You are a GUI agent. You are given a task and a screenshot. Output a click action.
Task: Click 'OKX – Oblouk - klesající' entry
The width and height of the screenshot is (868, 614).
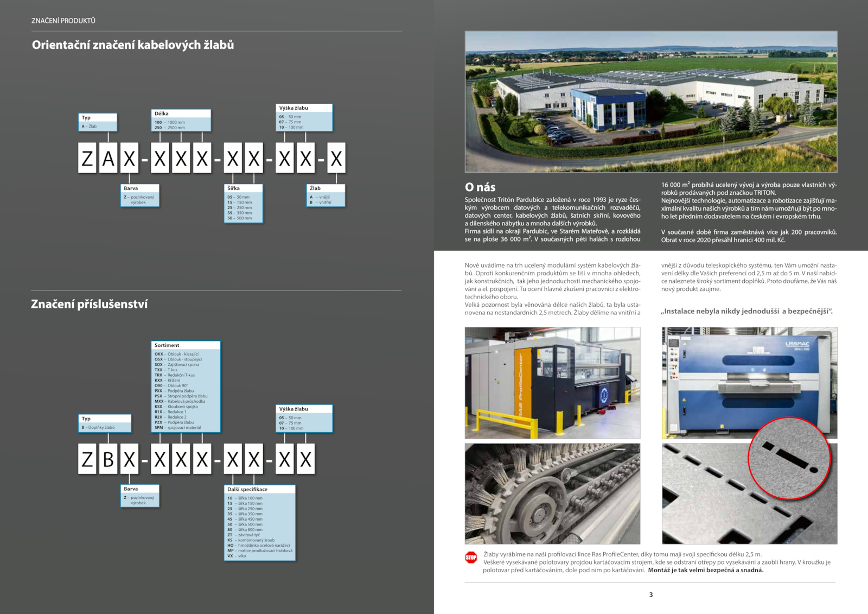click(176, 354)
